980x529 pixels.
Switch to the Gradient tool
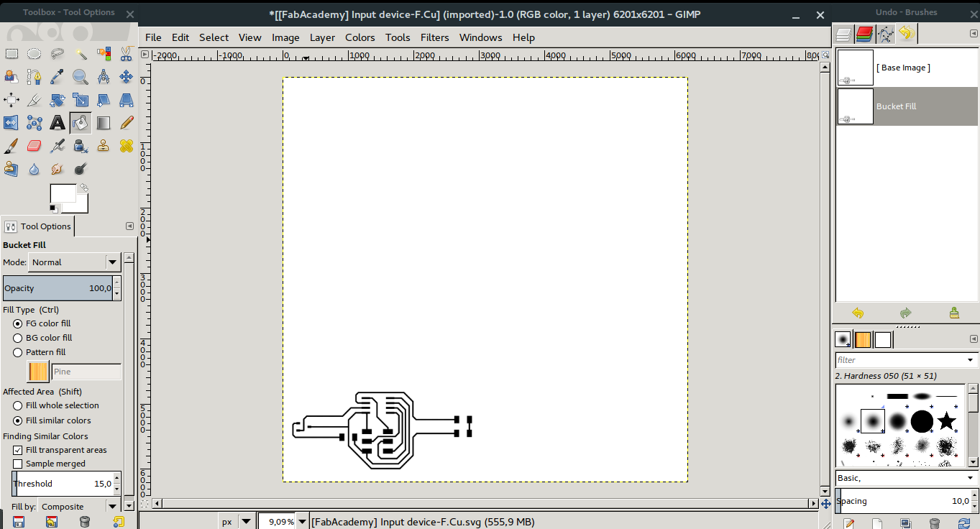point(104,122)
